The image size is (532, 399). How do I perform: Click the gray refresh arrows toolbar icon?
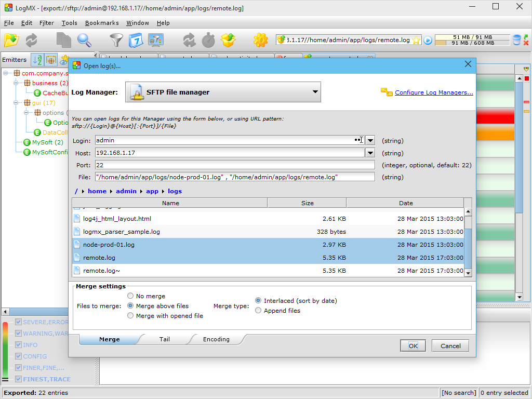click(32, 40)
